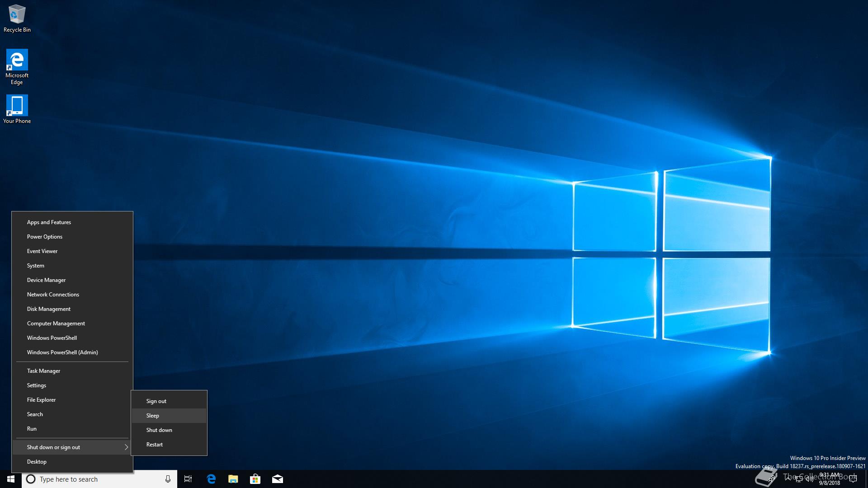
Task: Launch Edge from the taskbar
Action: [211, 479]
